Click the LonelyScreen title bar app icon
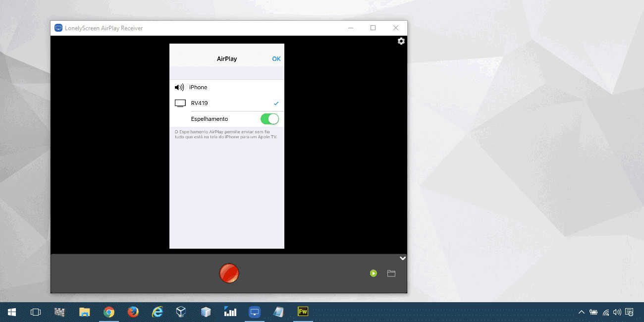Viewport: 644px width, 322px height. pyautogui.click(x=58, y=28)
